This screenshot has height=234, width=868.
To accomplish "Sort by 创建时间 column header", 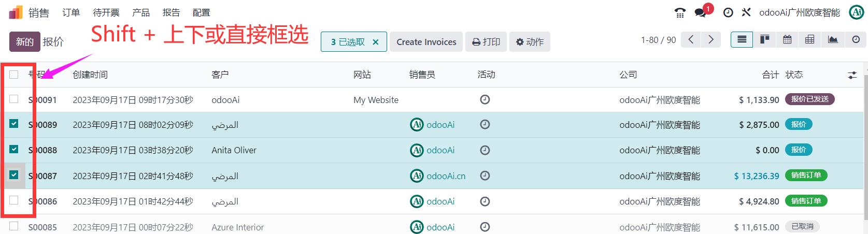I will (90, 75).
